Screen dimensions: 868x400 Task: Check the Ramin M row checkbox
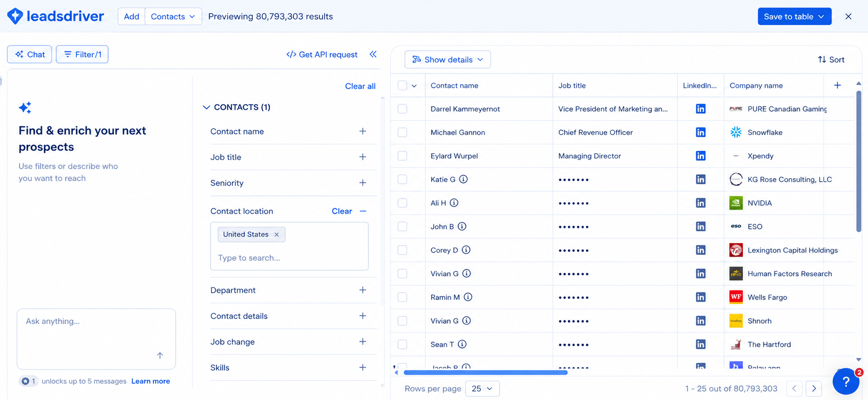[x=402, y=297]
